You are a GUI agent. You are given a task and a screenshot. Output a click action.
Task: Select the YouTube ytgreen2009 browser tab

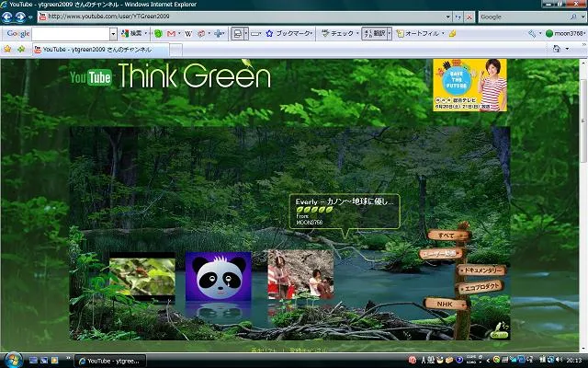100,50
